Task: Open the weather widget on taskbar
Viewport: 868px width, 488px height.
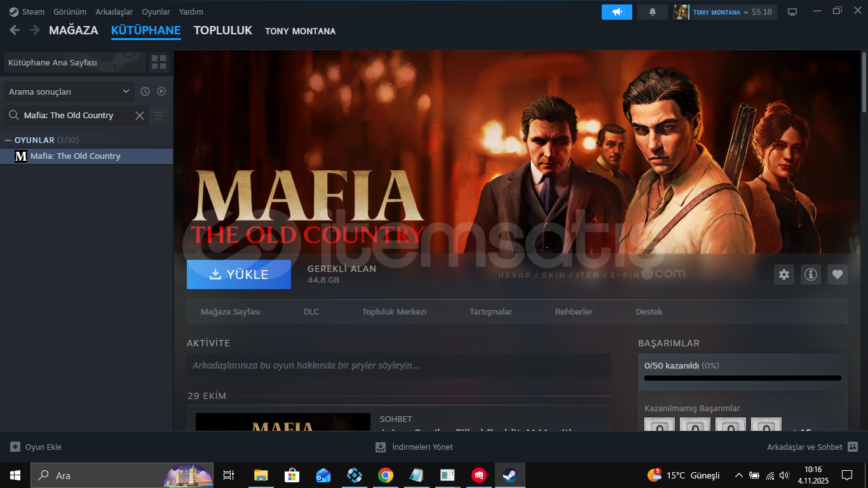Action: (x=684, y=475)
